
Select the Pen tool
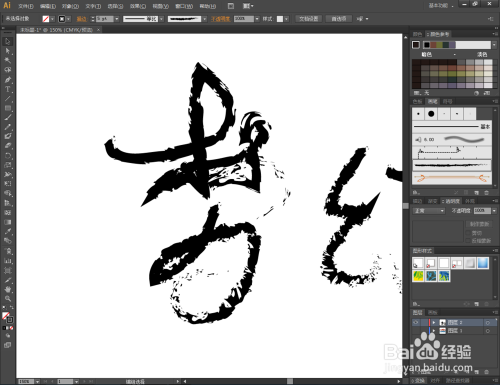click(8, 79)
